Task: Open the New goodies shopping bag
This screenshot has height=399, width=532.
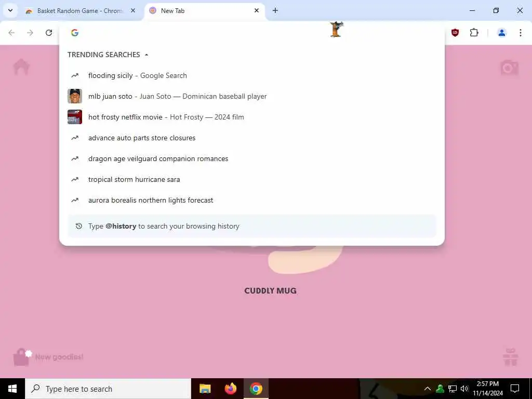Action: tap(21, 357)
